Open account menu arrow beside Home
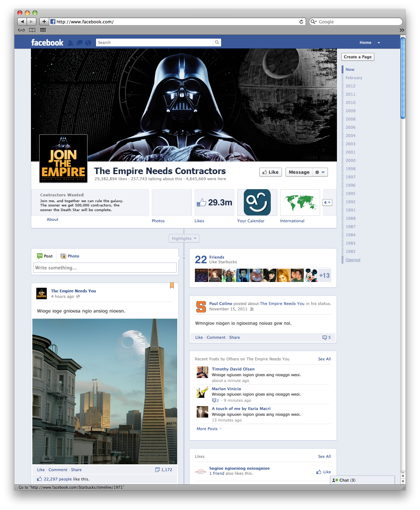This screenshot has width=420, height=510. pos(379,42)
